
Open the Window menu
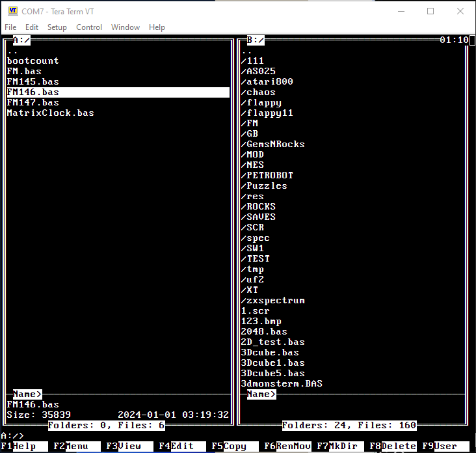(126, 27)
